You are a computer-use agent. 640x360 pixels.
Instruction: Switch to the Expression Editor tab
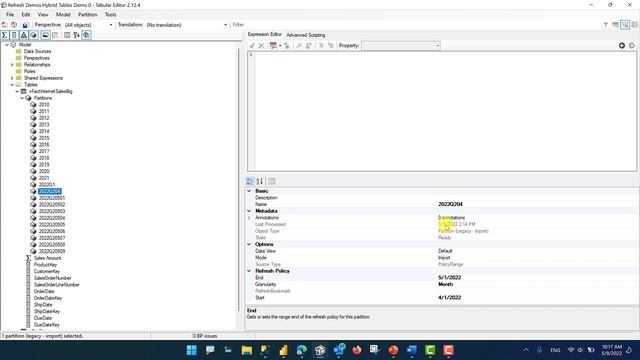[x=264, y=35]
